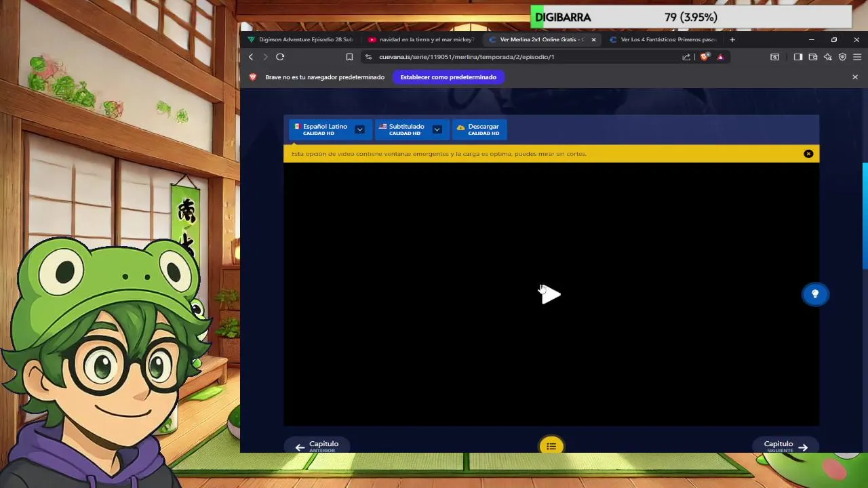This screenshot has height=488, width=868.
Task: Close the yellow pop-up warning banner
Action: [808, 154]
